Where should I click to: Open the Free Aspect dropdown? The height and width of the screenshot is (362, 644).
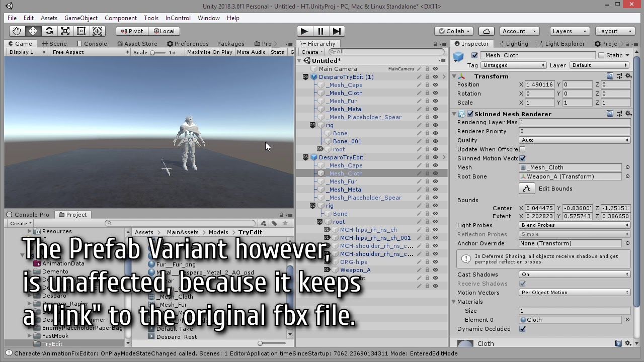point(90,52)
